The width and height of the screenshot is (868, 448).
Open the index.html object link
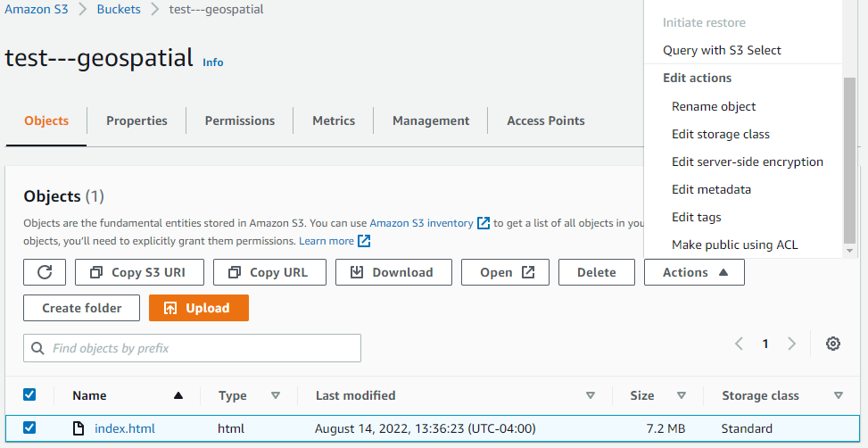(125, 429)
